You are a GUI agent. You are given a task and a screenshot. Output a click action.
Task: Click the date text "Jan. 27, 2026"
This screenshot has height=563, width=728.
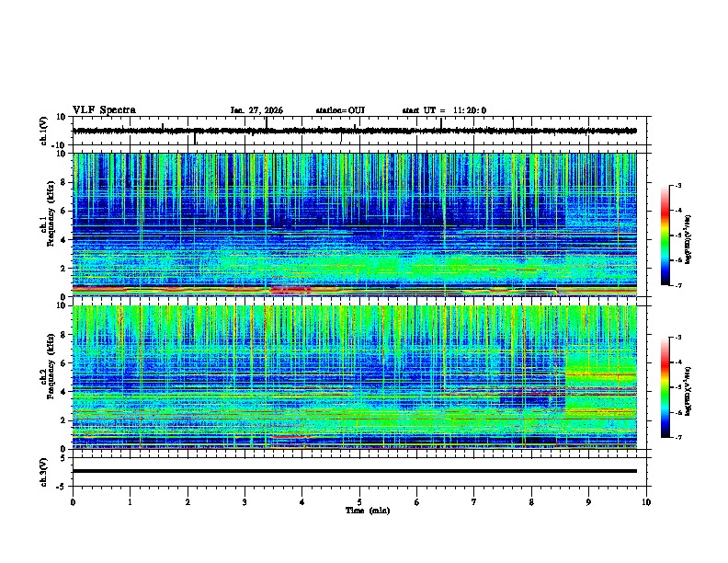coord(256,110)
